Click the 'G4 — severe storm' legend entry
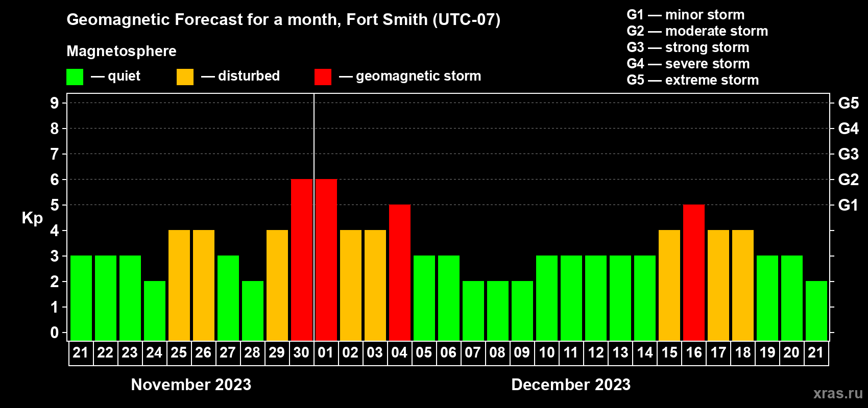The width and height of the screenshot is (868, 408). [688, 64]
